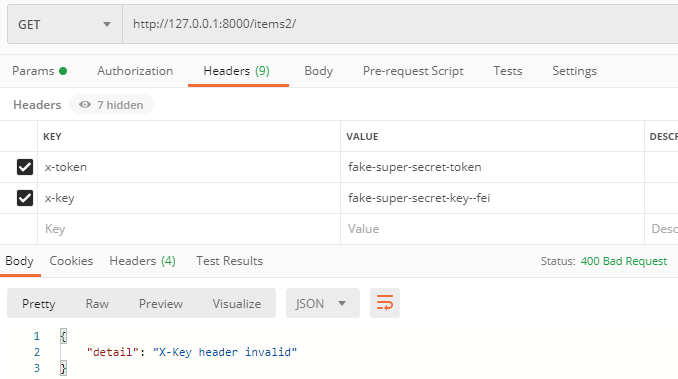678x379 pixels.
Task: Uncheck the x-key header checkbox
Action: (25, 198)
